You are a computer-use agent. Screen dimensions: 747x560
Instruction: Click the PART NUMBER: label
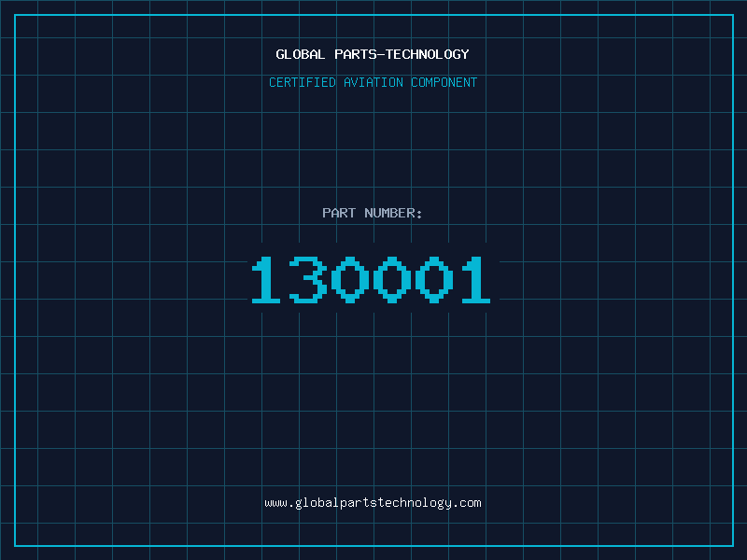(x=373, y=213)
